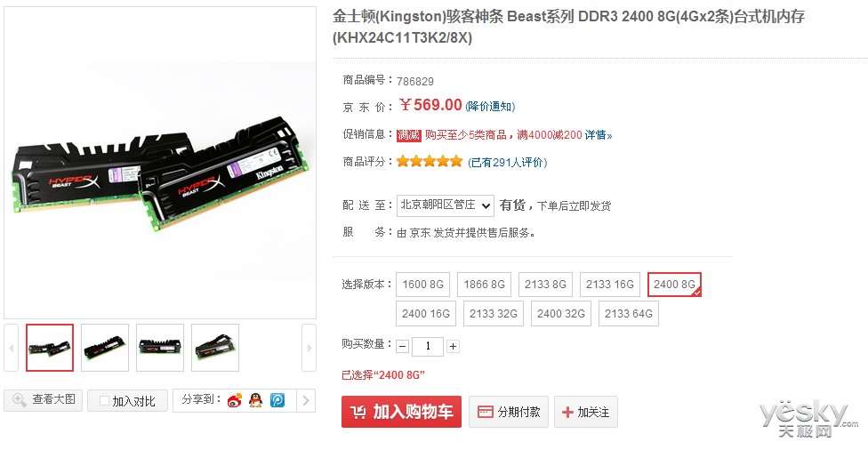This screenshot has height=450, width=868.
Task: Click the blue Tencent Weibo share icon
Action: point(277,400)
